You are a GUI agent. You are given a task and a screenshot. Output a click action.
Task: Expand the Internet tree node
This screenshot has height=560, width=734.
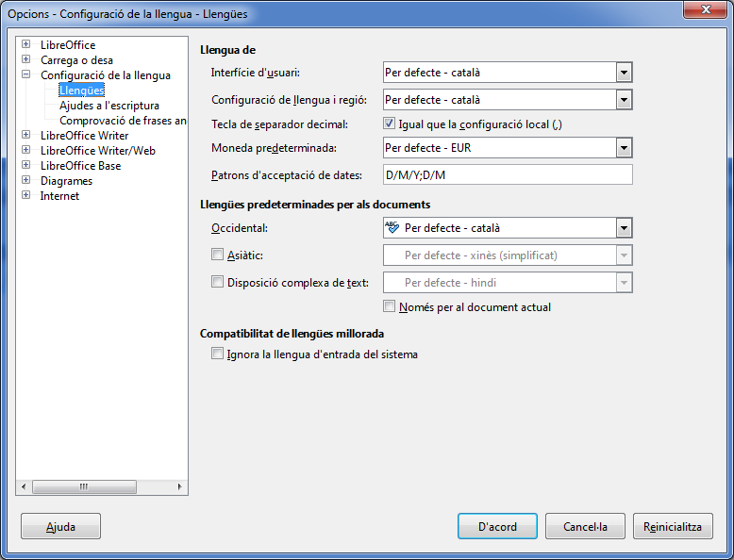tap(26, 196)
